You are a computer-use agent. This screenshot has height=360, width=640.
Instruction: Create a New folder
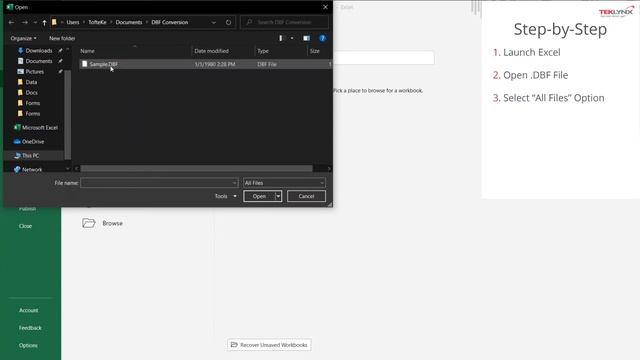pos(62,38)
